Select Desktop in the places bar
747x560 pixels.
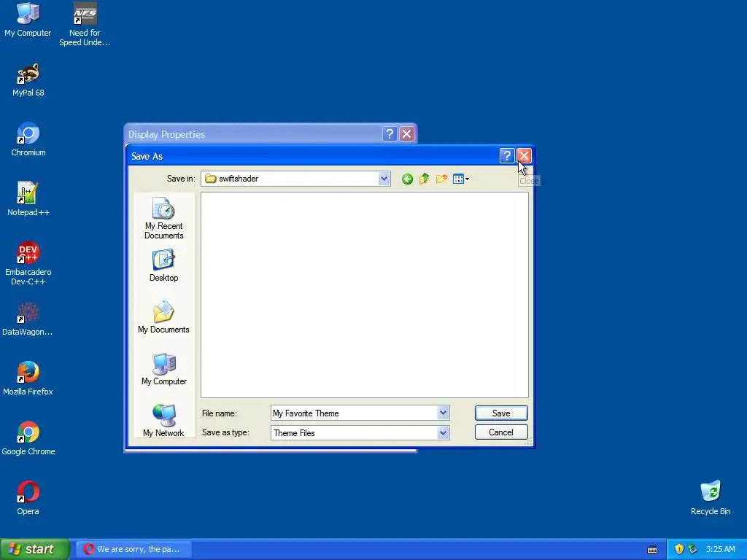point(164,265)
